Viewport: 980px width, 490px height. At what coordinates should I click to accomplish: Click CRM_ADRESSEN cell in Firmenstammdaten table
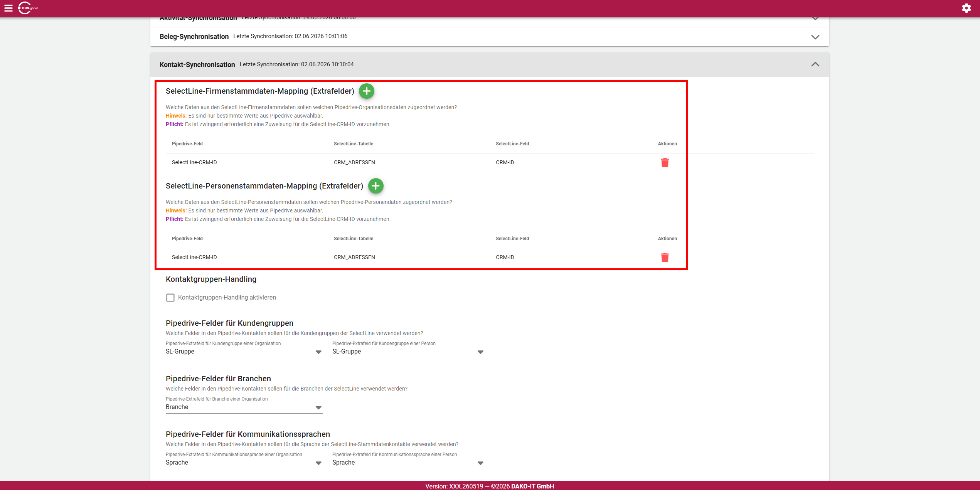pyautogui.click(x=354, y=162)
